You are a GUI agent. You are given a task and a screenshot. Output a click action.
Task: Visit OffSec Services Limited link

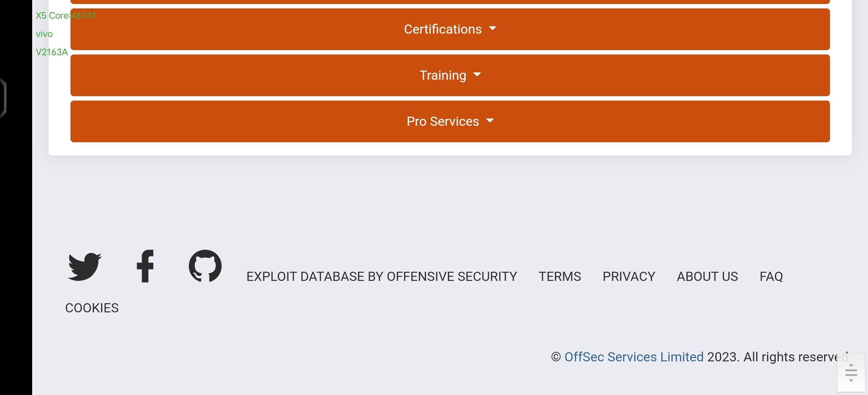[634, 357]
